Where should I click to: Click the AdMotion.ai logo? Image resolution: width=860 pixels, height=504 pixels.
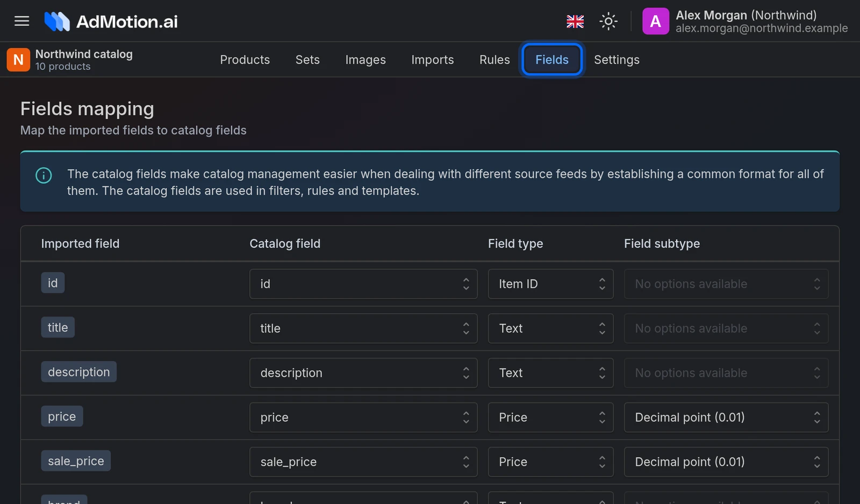pos(111,21)
